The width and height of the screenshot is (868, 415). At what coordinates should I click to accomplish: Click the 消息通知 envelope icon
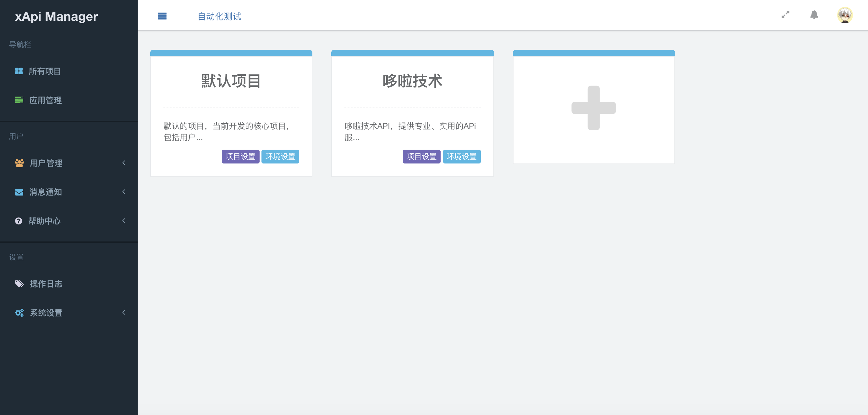[x=19, y=192]
